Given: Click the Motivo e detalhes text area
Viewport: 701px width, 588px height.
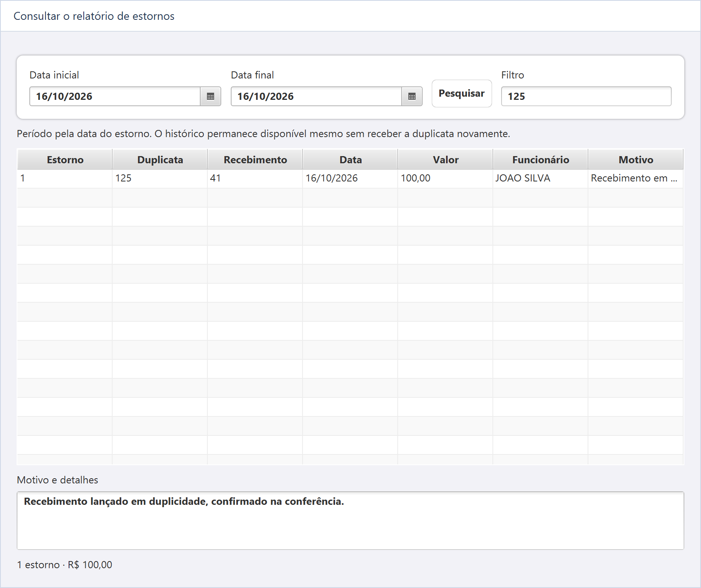Looking at the screenshot, I should click(x=350, y=521).
